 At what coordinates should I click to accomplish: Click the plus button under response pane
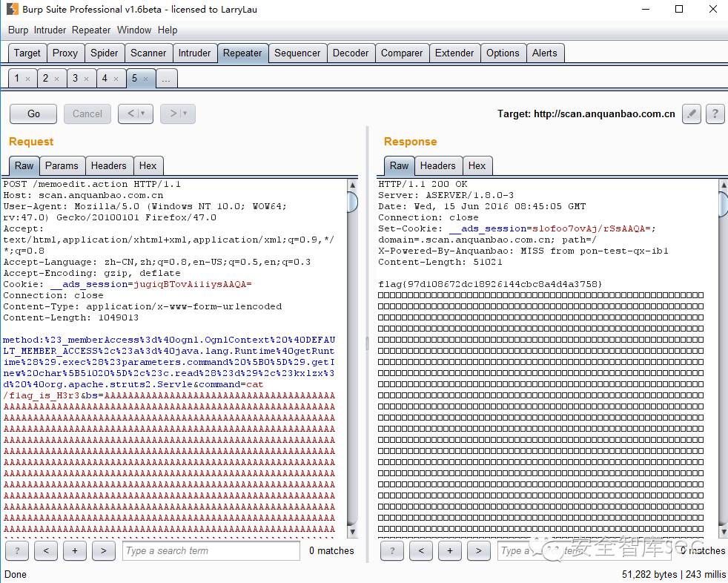(450, 551)
